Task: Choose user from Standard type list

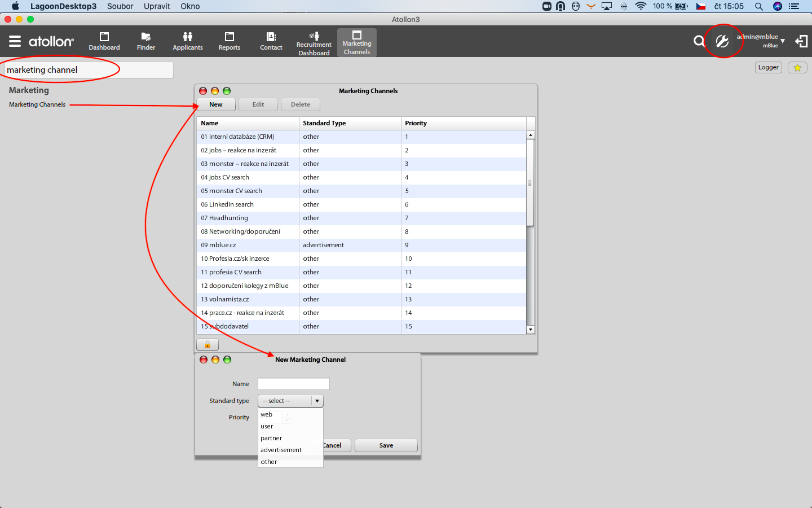Action: [x=290, y=426]
